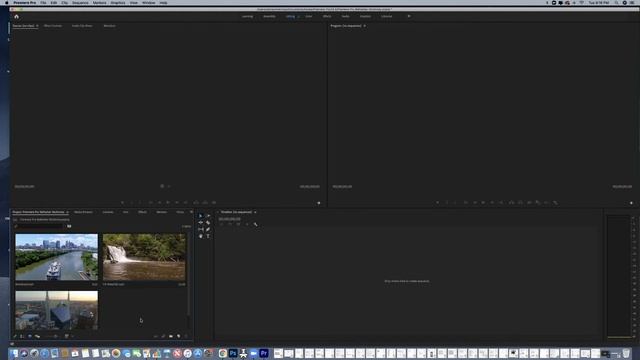Open Finder from the Dock
Screen dimensions: 640x360
[14, 353]
